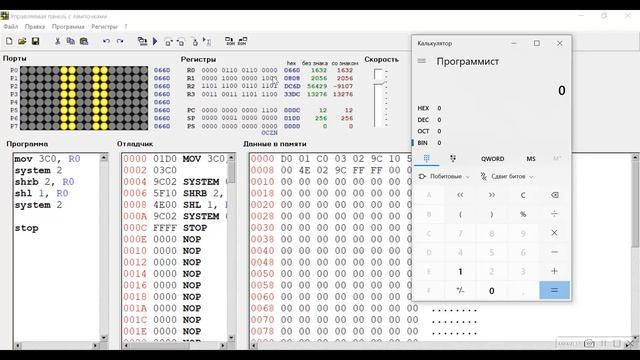Click the calculator divide key
The image size is (640, 360).
tap(554, 214)
